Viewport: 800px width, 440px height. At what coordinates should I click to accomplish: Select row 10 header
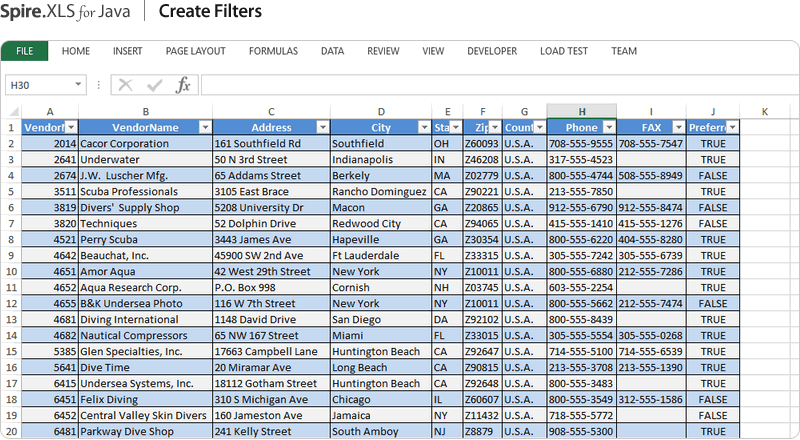point(11,272)
